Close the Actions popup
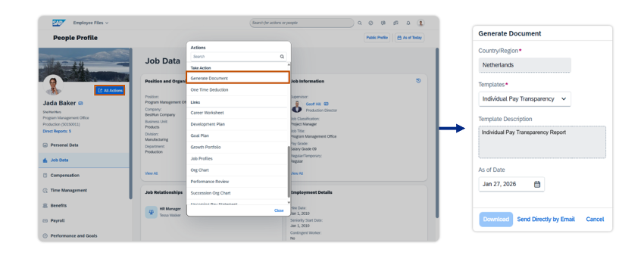The width and height of the screenshot is (644, 274). tap(279, 210)
